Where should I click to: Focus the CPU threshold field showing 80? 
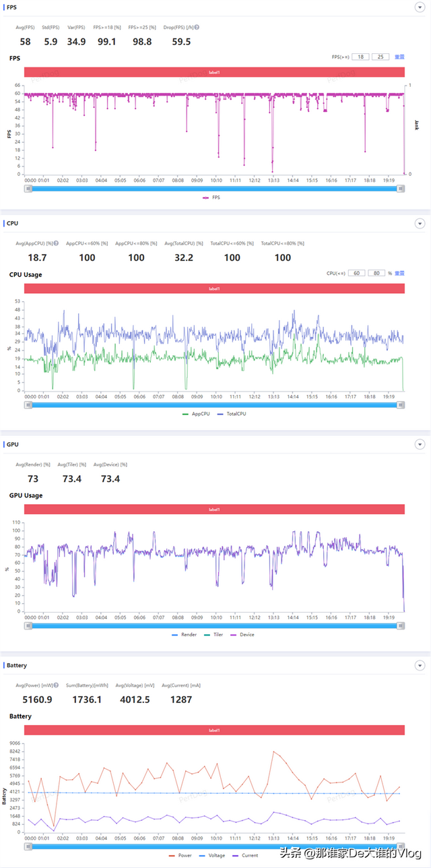click(x=377, y=273)
